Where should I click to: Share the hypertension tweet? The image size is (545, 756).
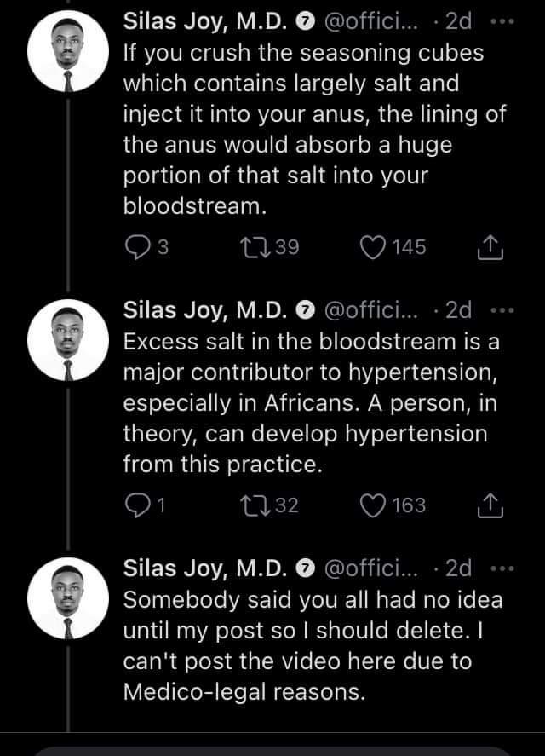point(491,505)
